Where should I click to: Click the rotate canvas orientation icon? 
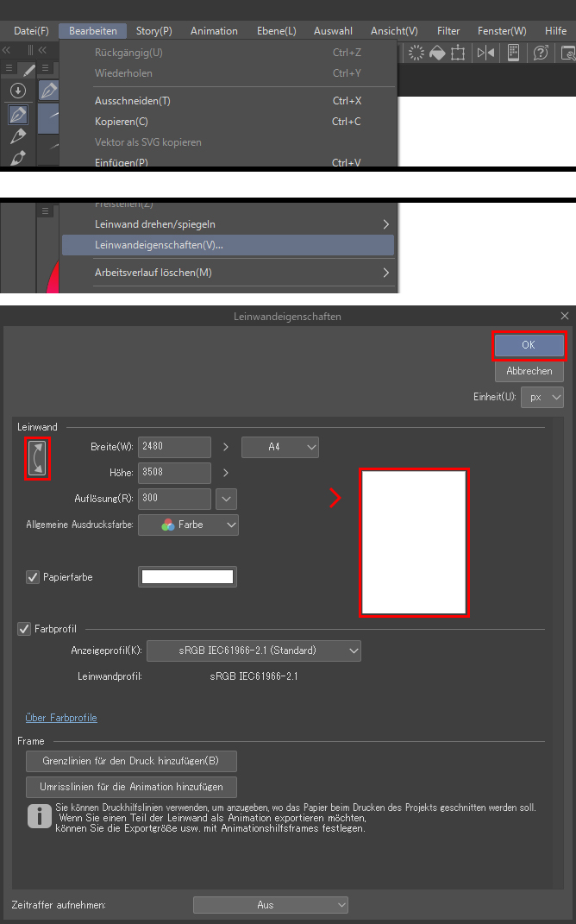(37, 458)
